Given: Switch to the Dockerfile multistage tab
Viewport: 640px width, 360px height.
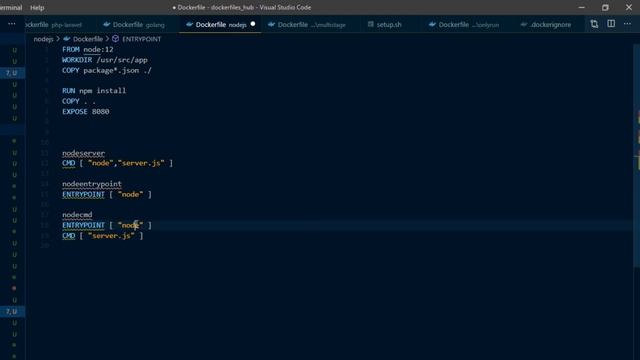Looking at the screenshot, I should point(307,24).
